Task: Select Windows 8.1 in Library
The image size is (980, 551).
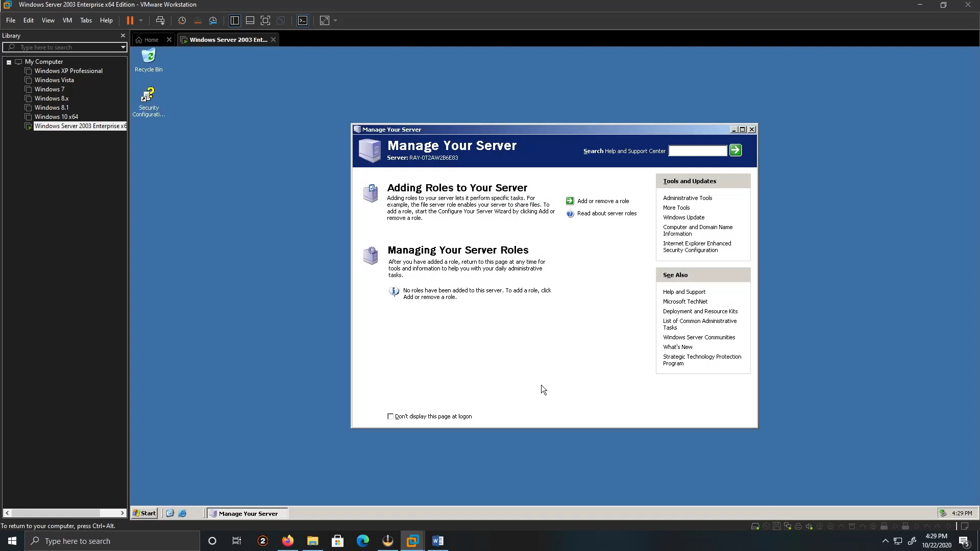Action: pyautogui.click(x=52, y=108)
